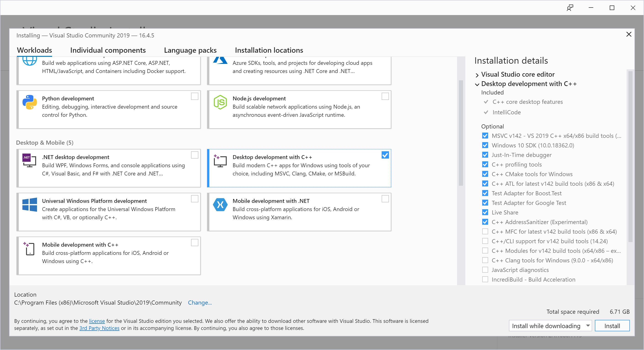Open the Install while downloading dropdown
Image resolution: width=644 pixels, height=350 pixels.
coord(550,326)
